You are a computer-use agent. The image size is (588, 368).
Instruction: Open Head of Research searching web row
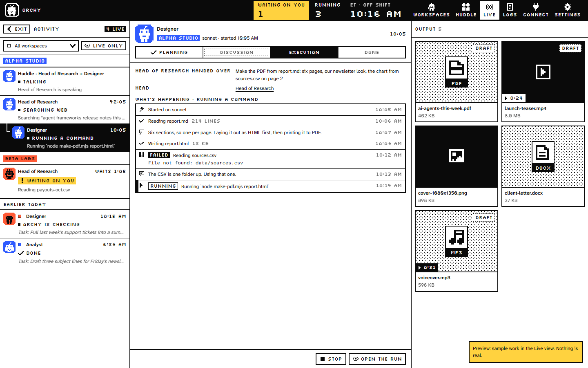point(65,110)
